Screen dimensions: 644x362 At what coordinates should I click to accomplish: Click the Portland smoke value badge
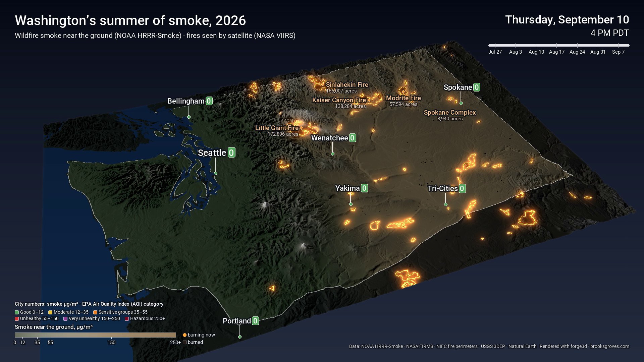[255, 321]
